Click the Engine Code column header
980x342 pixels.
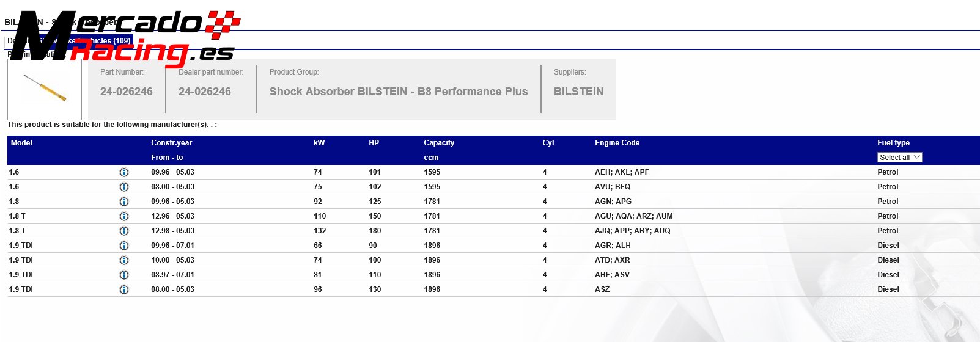click(x=617, y=143)
